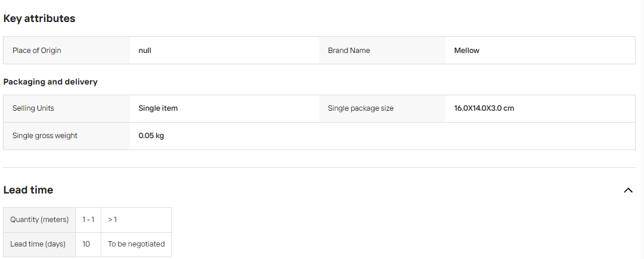Select the Place of Origin label
This screenshot has width=644, height=259.
click(36, 51)
